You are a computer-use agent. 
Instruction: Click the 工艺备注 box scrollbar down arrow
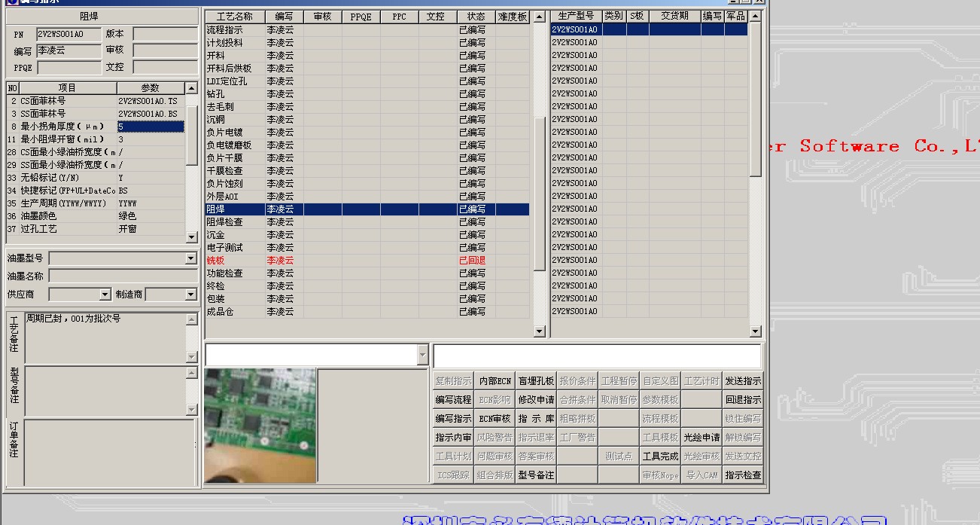(191, 358)
